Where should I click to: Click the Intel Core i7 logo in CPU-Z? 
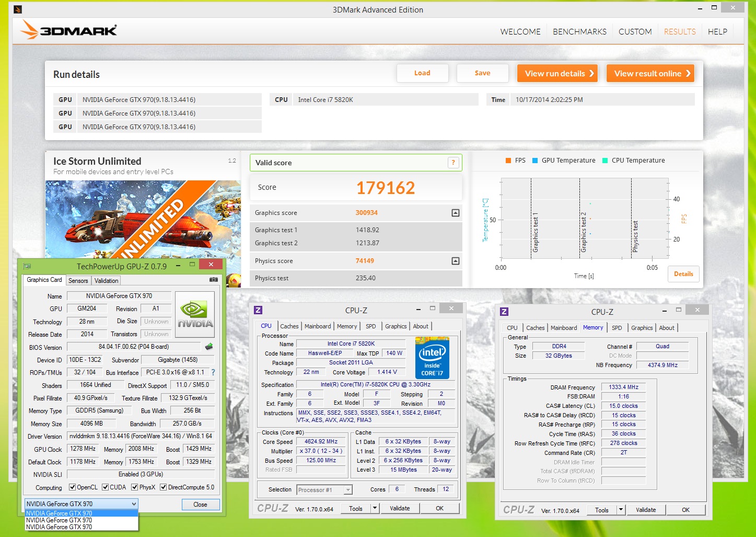click(432, 358)
